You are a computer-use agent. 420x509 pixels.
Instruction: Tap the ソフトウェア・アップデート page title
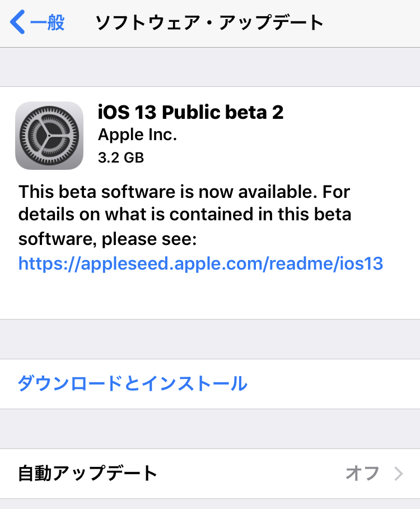pos(209,23)
